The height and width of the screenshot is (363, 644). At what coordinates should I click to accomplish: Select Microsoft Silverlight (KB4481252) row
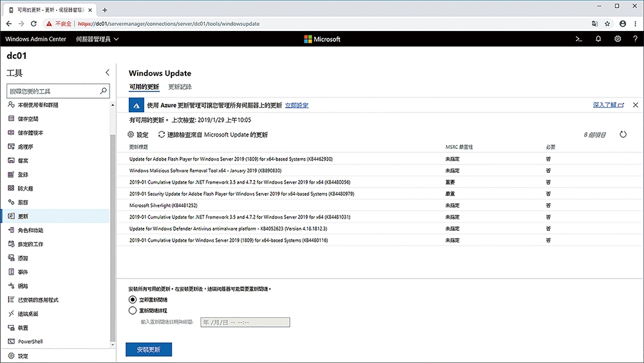pyautogui.click(x=380, y=205)
